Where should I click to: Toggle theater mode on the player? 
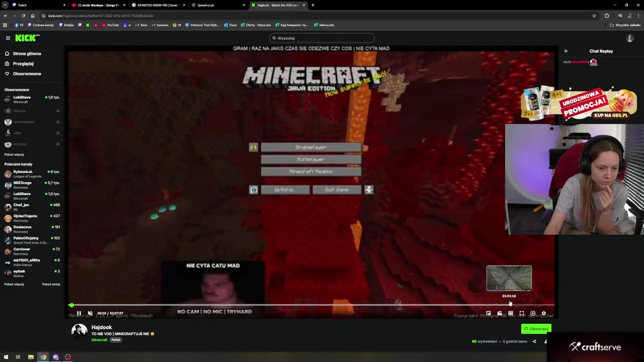(x=511, y=313)
